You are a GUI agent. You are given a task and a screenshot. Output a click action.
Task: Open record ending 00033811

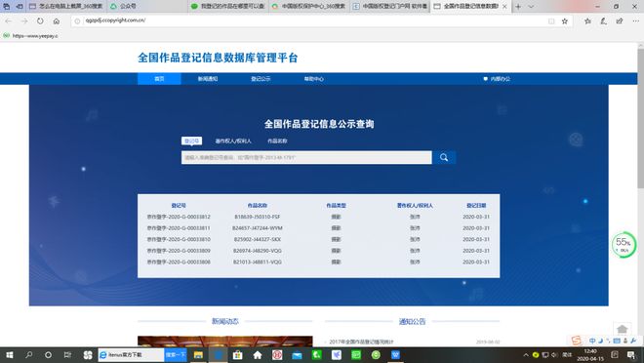click(179, 228)
